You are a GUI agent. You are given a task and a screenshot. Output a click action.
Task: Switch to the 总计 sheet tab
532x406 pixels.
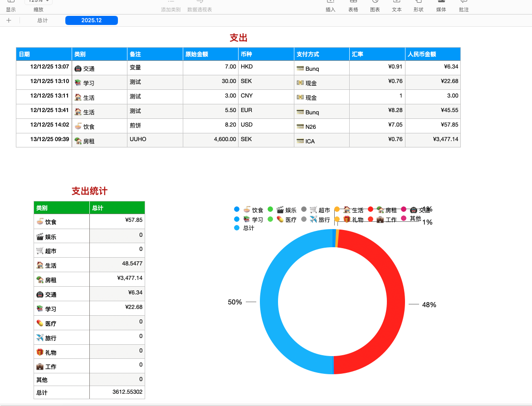click(43, 20)
